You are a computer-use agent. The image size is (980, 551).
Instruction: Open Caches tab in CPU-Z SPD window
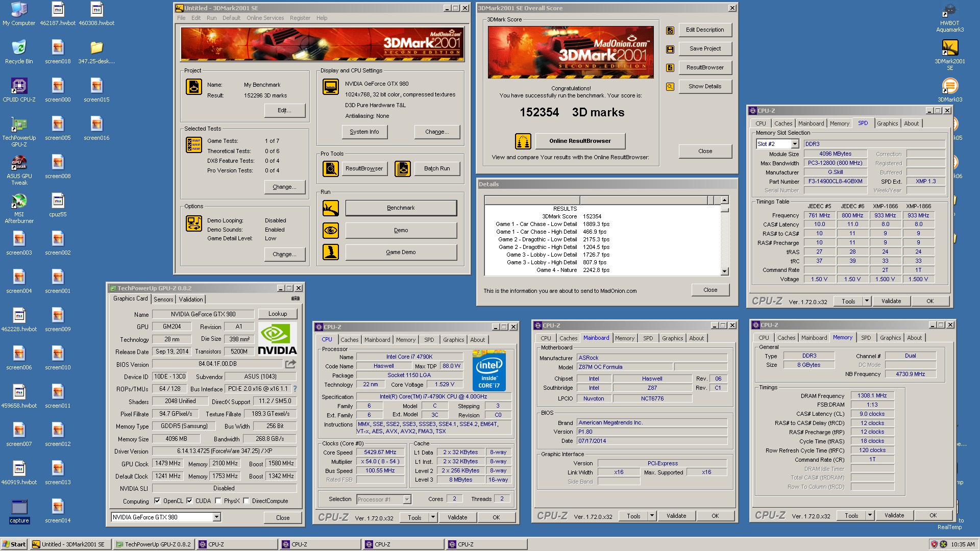pos(783,123)
